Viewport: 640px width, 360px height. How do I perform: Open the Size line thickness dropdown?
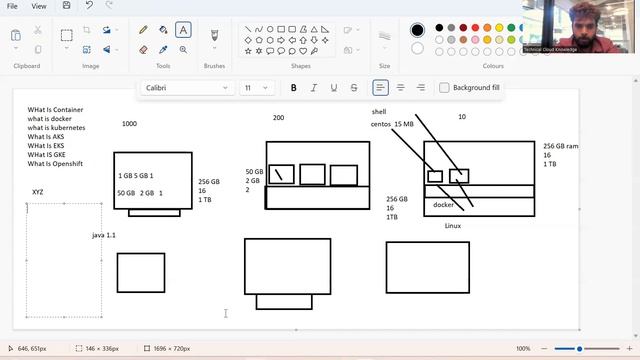pyautogui.click(x=384, y=40)
